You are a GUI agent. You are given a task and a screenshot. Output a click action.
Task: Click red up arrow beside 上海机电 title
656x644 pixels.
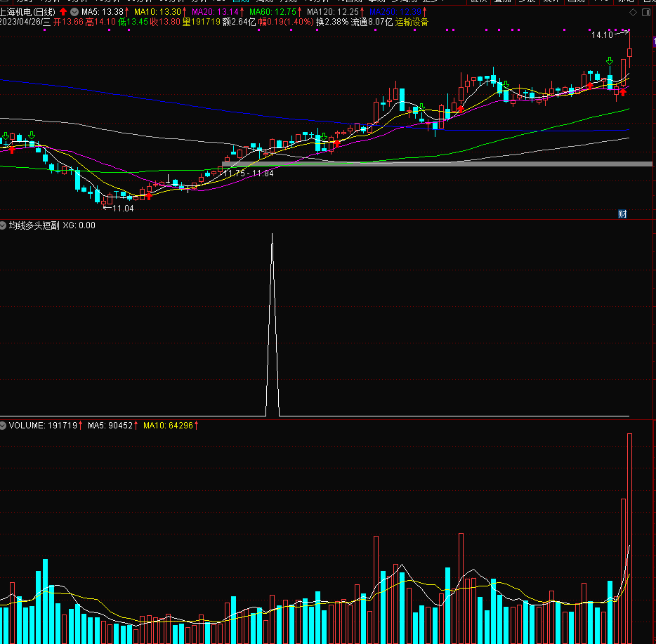click(x=63, y=12)
